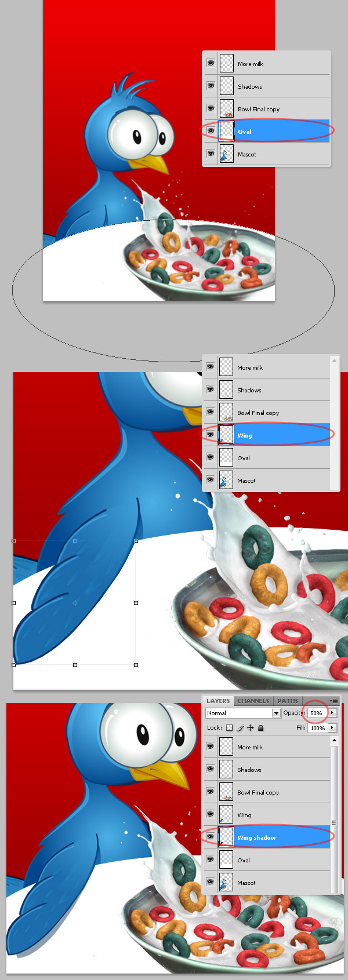Open the Fill slider arrow beside 100%
348x980 pixels.
332,728
